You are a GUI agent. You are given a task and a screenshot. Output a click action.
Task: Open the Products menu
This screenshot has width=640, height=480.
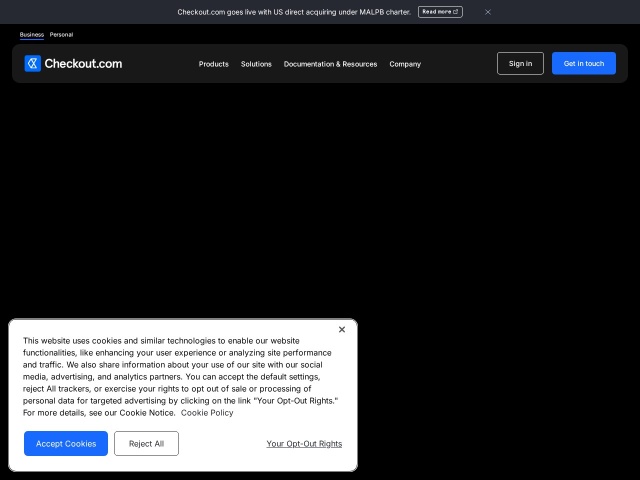click(x=213, y=64)
